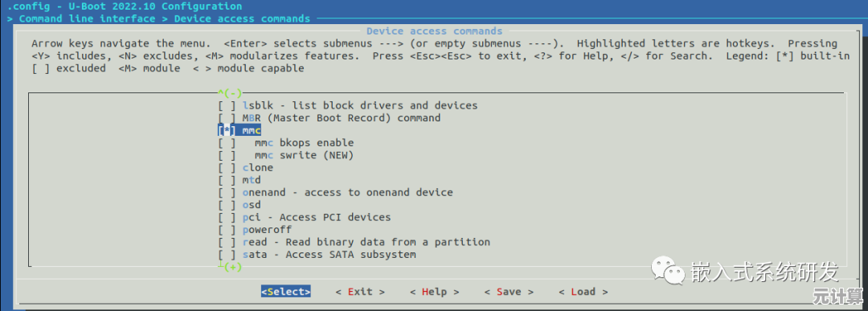Toggle the MBR (Master Boot Record) checkbox
Image resolution: width=868 pixels, height=311 pixels.
coord(227,118)
